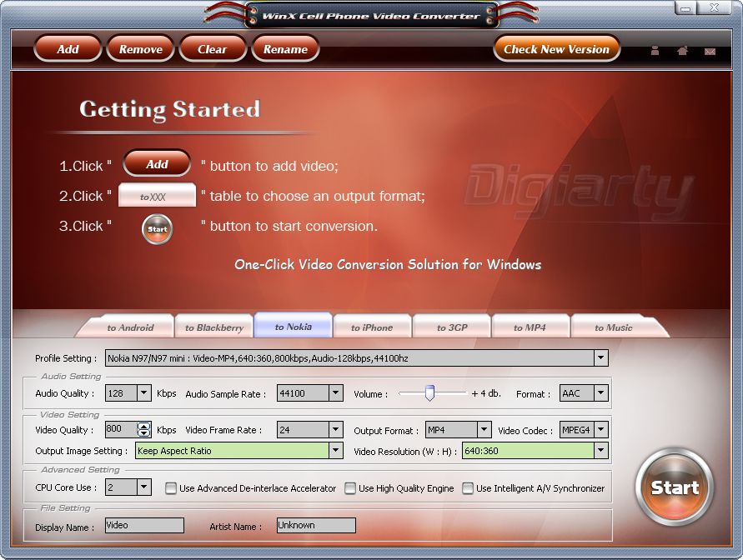743x560 pixels.
Task: Open the Video Codec MPEG4 dropdown
Action: (601, 430)
